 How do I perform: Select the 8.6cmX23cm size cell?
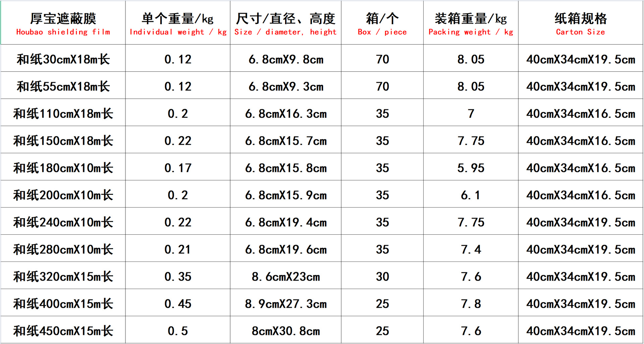(285, 277)
